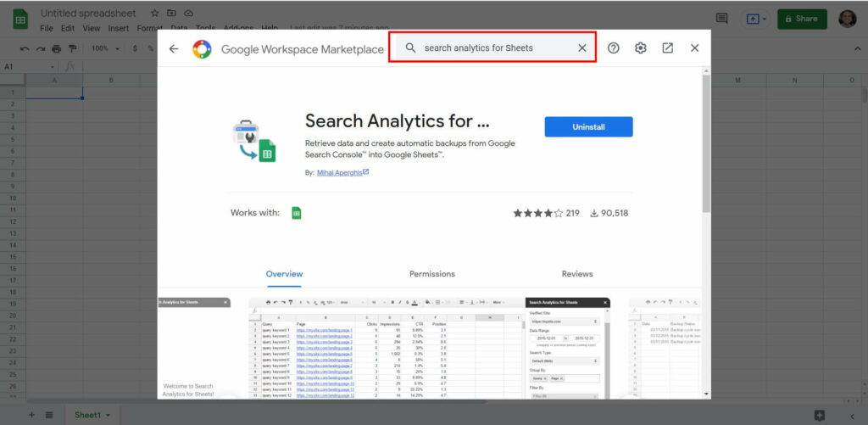
Task: Open the all sheets list icon
Action: click(48, 415)
